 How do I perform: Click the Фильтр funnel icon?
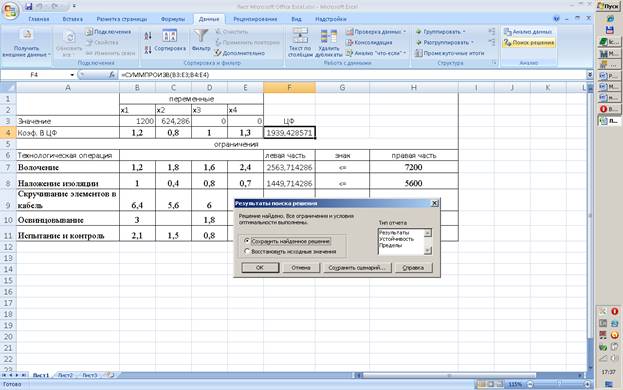coord(201,36)
